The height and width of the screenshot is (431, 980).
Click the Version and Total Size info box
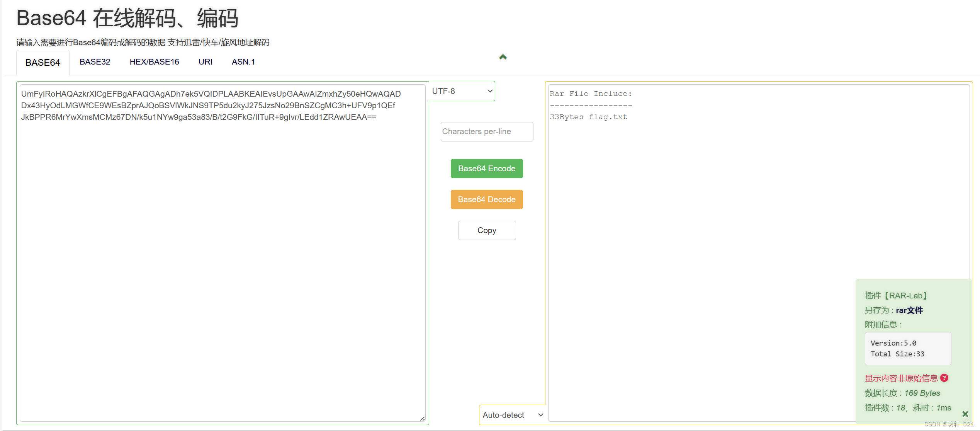point(907,348)
